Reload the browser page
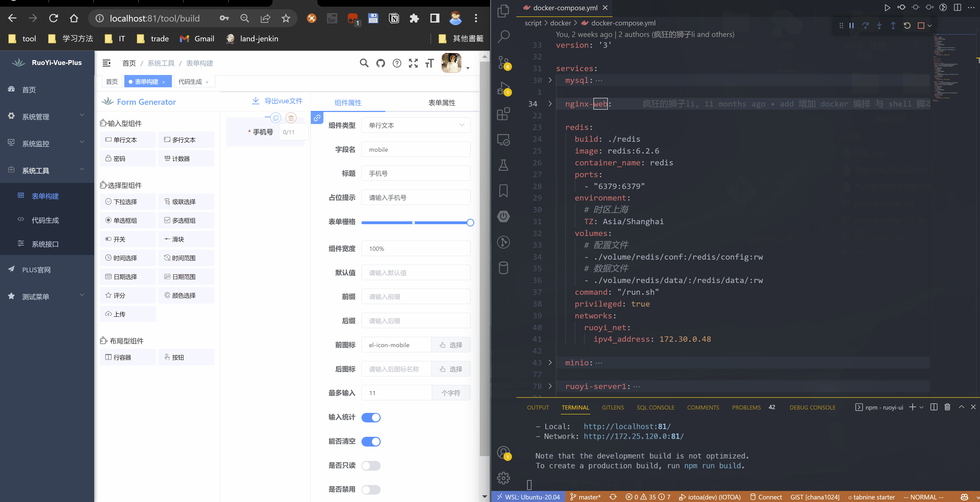Viewport: 980px width, 502px height. (54, 18)
